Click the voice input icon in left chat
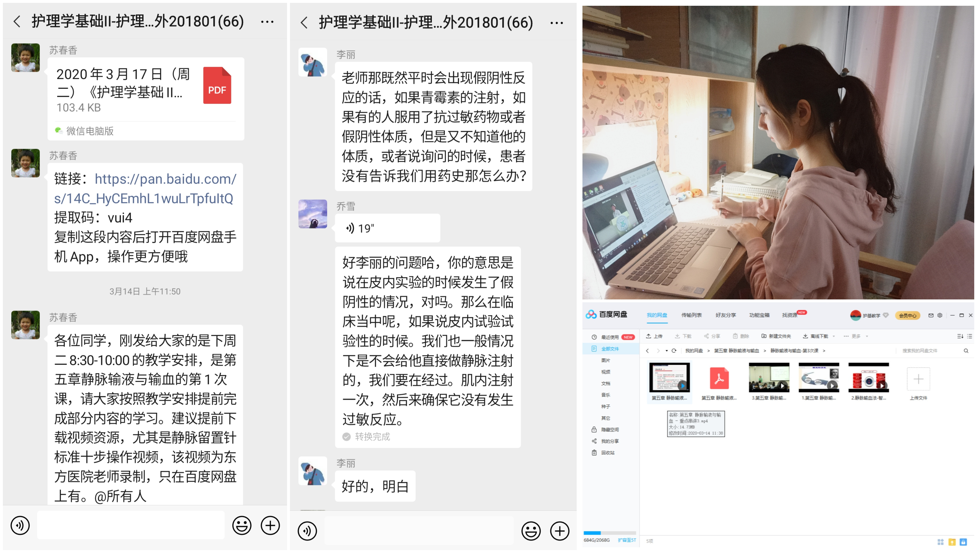This screenshot has height=553, width=980. [20, 525]
